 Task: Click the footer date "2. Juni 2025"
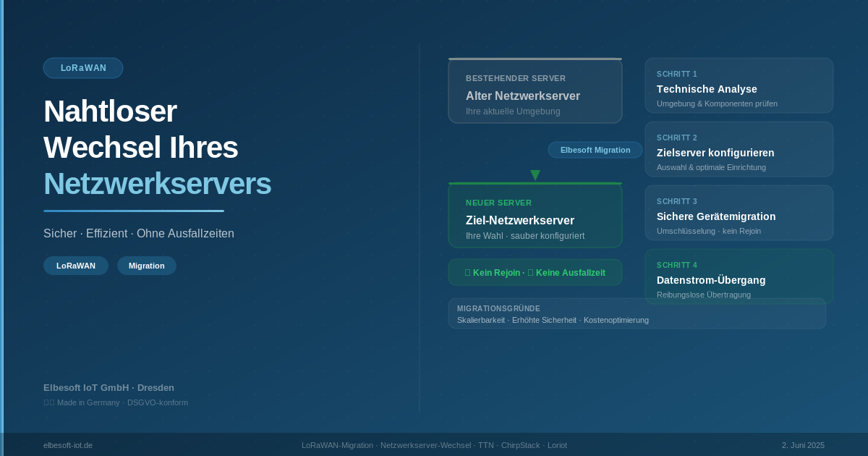(x=803, y=445)
